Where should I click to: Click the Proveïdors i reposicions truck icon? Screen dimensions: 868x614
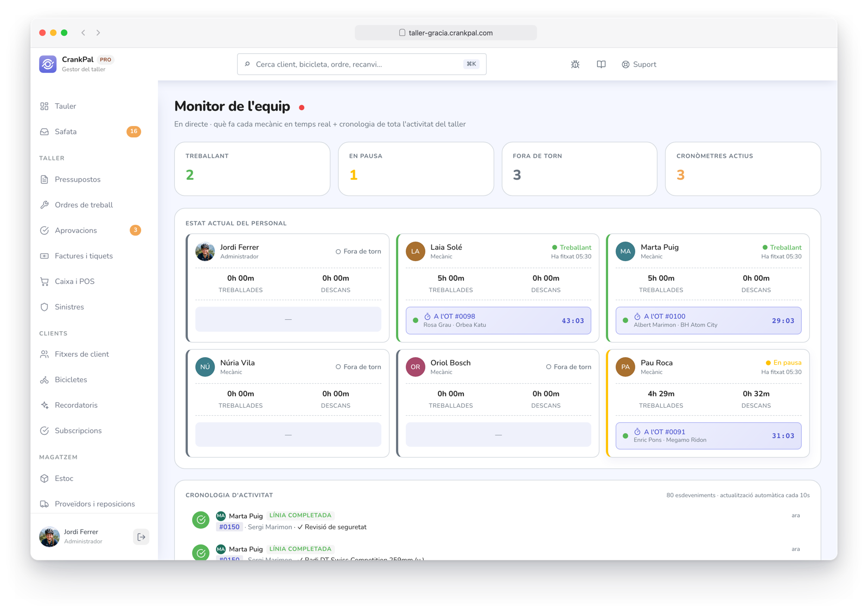point(44,504)
